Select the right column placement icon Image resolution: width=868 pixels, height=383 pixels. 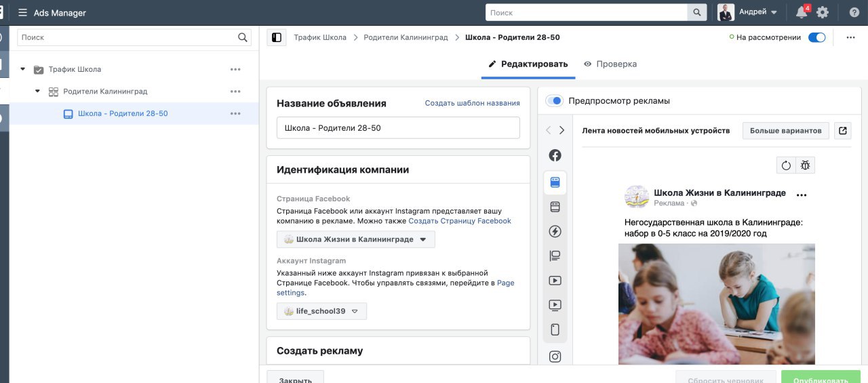555,256
